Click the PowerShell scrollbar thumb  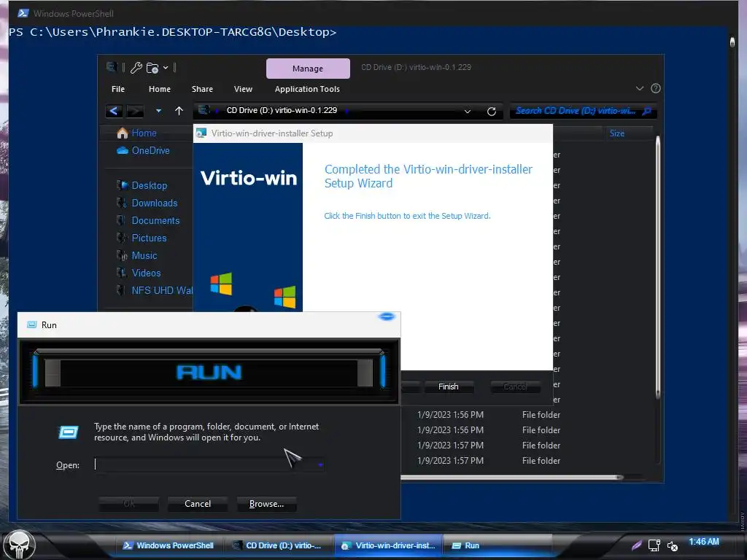(732, 42)
